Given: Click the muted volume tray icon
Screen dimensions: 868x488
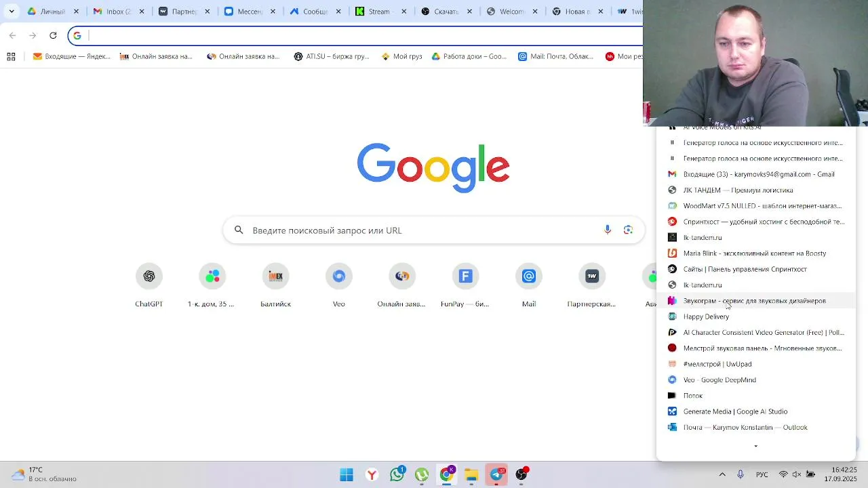Looking at the screenshot, I should tap(797, 474).
